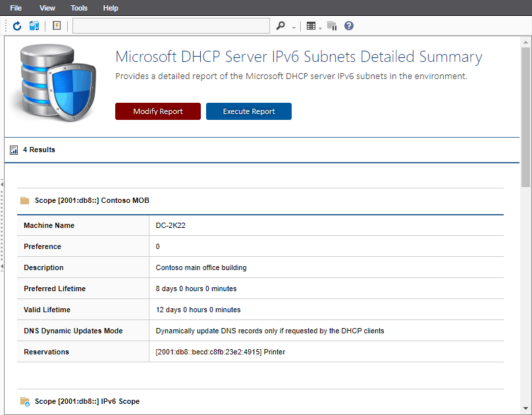Open the search options dropdown arrow
The height and width of the screenshot is (415, 532).
click(x=294, y=28)
